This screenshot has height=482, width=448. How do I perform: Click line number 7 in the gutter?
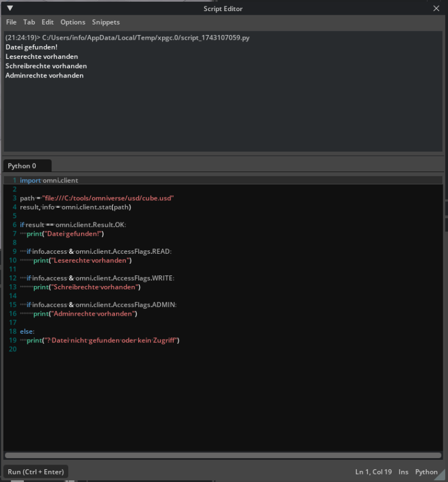click(x=13, y=233)
